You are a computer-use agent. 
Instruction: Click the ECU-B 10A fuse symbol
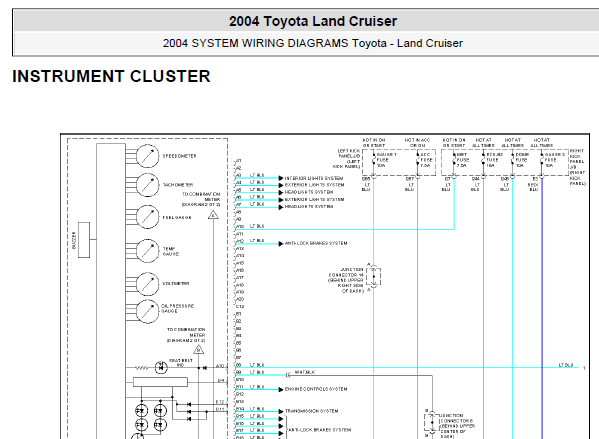(484, 159)
